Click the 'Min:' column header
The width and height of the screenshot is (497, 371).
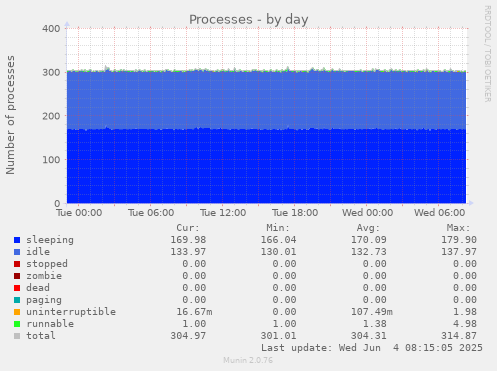[278, 228]
